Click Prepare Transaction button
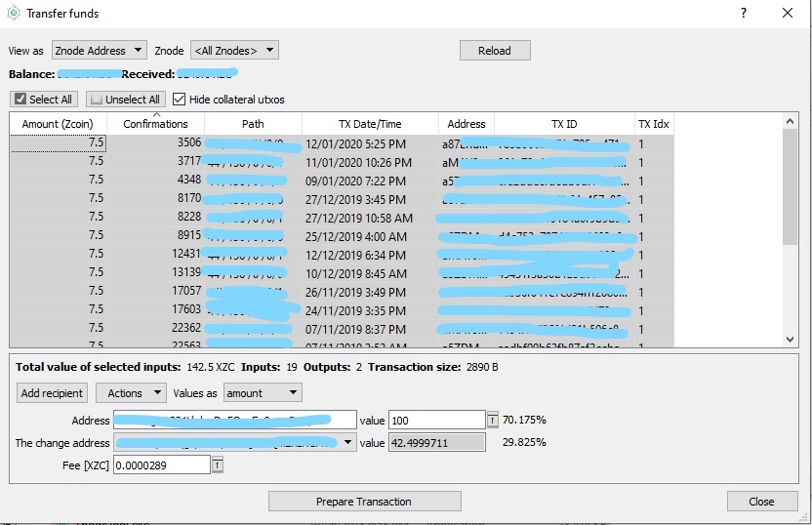Screen dimensions: 812x525 click(364, 502)
